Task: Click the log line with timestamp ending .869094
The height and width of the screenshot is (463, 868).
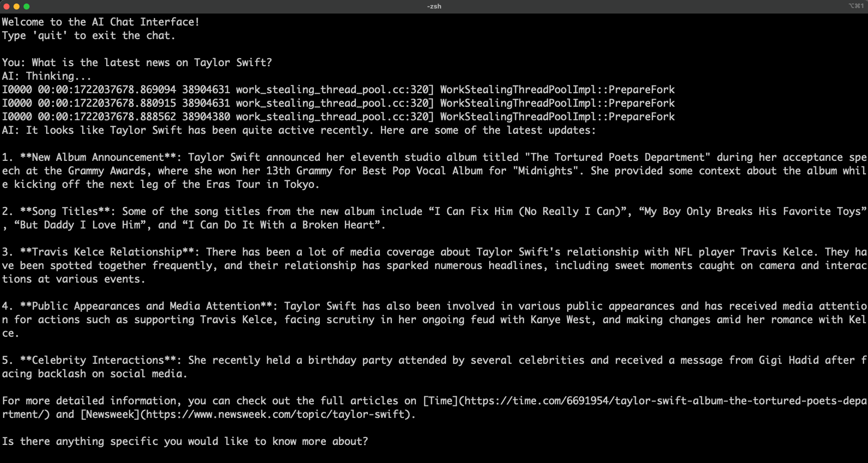Action: pos(338,90)
